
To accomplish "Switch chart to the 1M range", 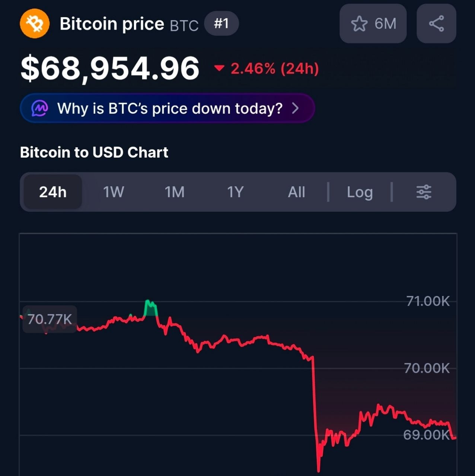I will [174, 192].
